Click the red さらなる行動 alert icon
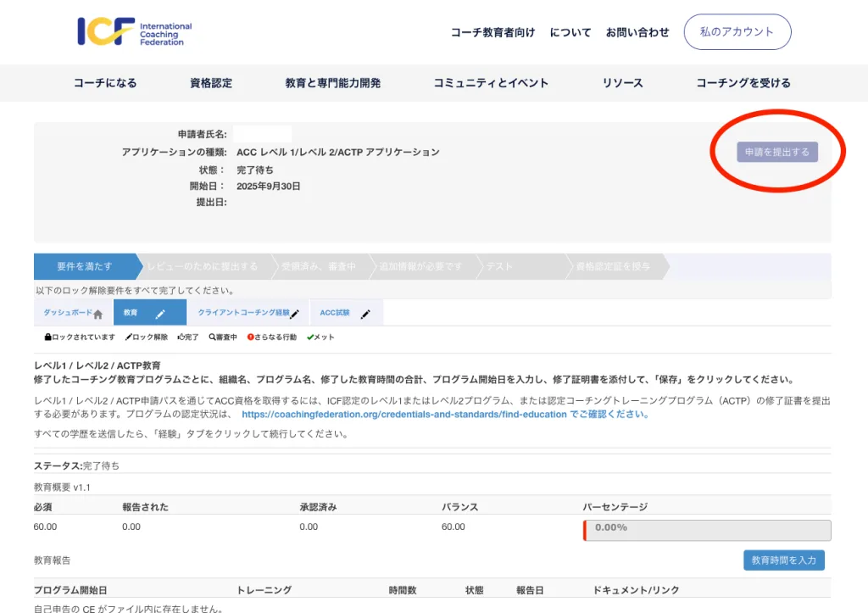 (x=251, y=337)
